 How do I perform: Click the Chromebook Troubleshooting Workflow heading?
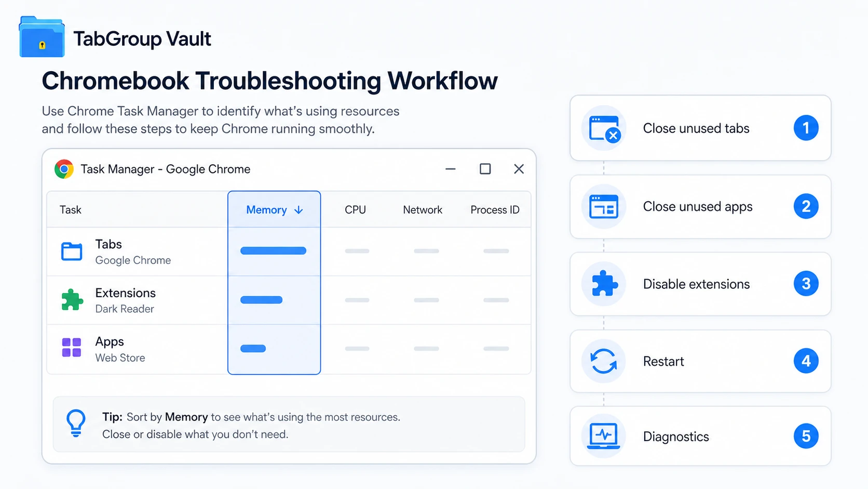[x=269, y=81]
